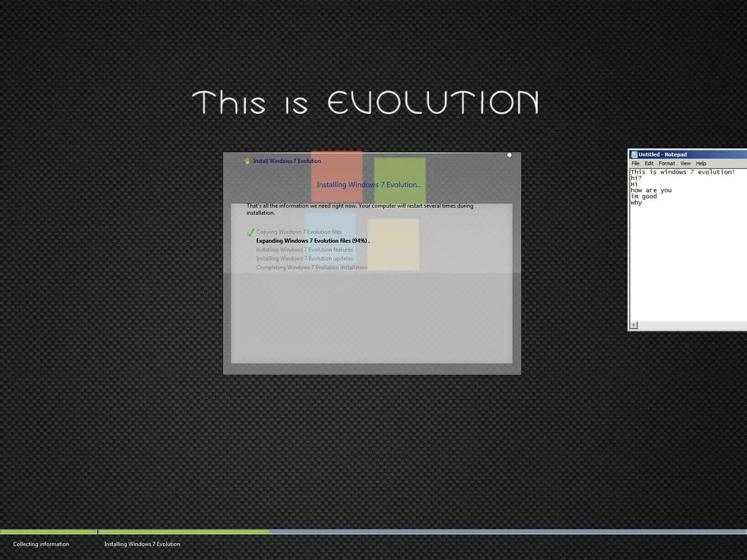Screen dimensions: 747x560
Task: Click 'Installing Windows 7 Evolution' label at bottom
Action: [x=142, y=544]
